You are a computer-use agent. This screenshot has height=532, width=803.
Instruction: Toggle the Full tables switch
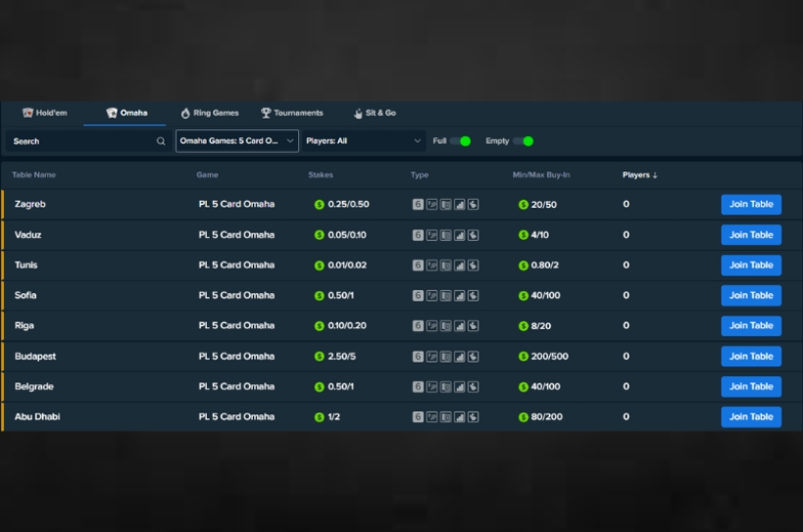pos(461,141)
